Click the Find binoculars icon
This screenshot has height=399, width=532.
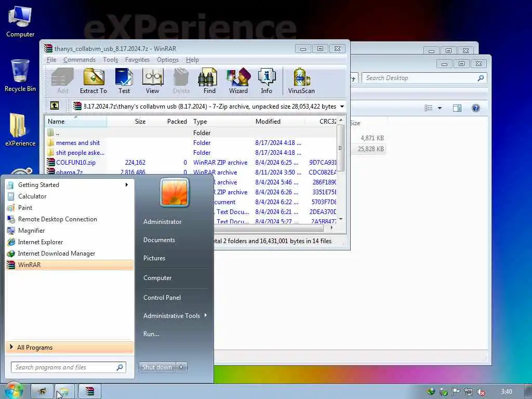pos(209,81)
